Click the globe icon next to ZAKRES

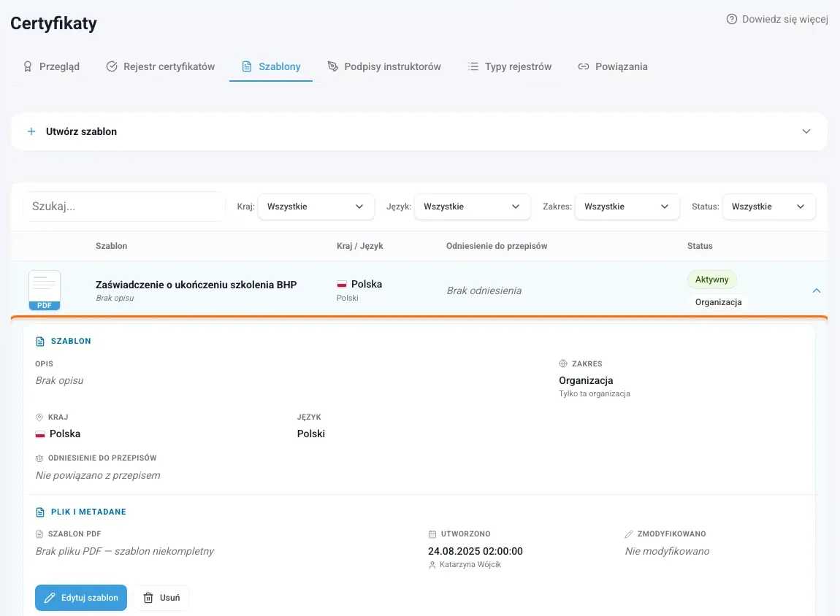tap(563, 363)
